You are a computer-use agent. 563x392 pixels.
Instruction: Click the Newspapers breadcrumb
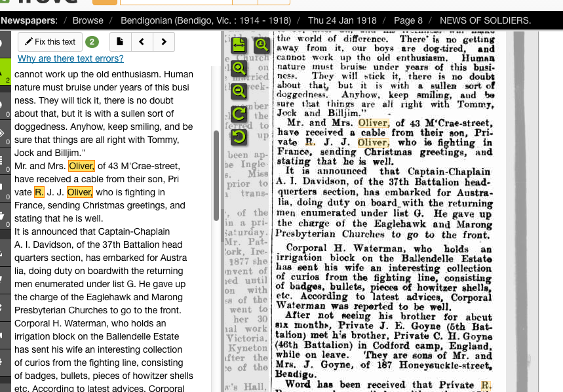(x=29, y=20)
